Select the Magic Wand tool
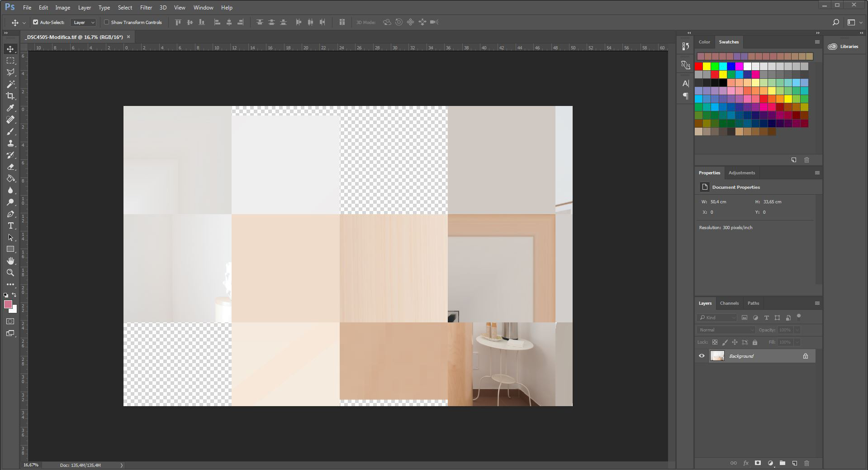The width and height of the screenshot is (868, 470). coord(10,84)
